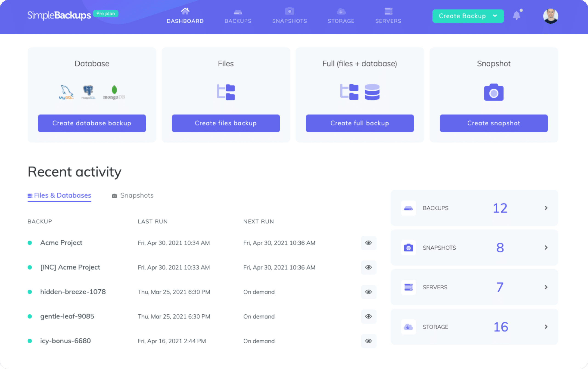Click the MongoDB leaf logo
The image size is (588, 369).
pyautogui.click(x=114, y=92)
